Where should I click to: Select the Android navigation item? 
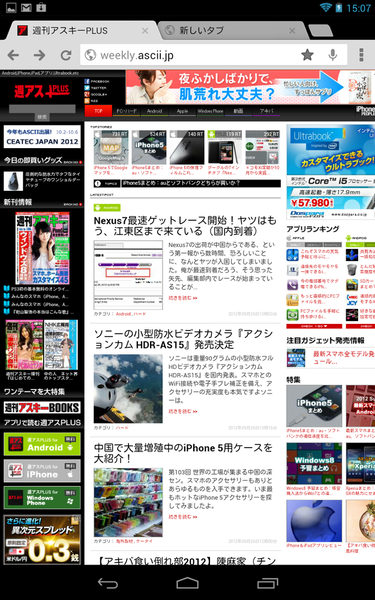click(155, 111)
